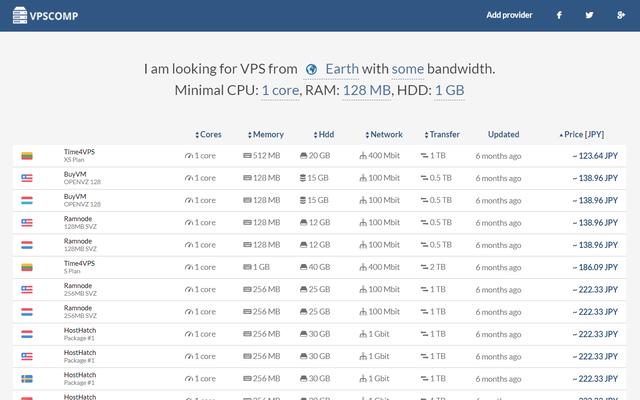Click the US flag on Ramnode 256MB SVZ row
The width and height of the screenshot is (640, 400).
tap(27, 290)
